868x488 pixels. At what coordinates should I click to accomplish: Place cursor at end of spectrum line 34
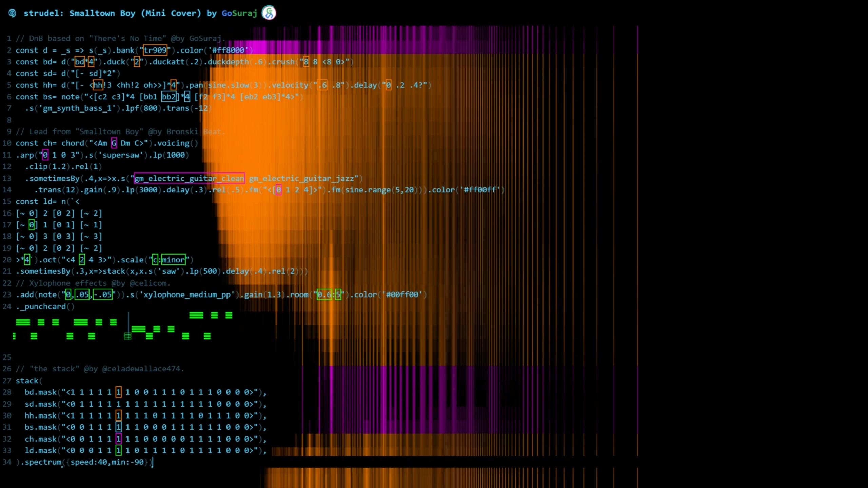[153, 462]
